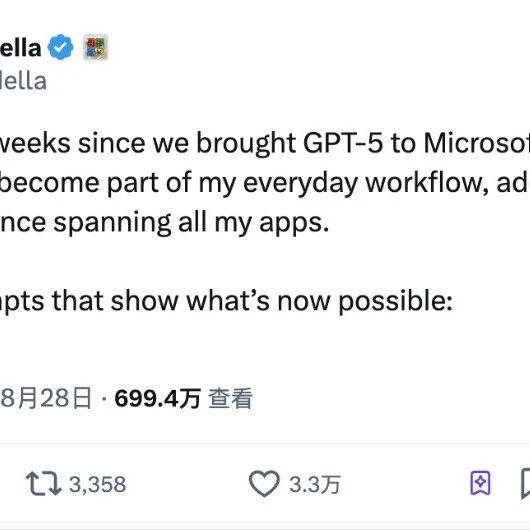Open the 699.4万 view count
The width and height of the screenshot is (530, 530).
tap(158, 399)
